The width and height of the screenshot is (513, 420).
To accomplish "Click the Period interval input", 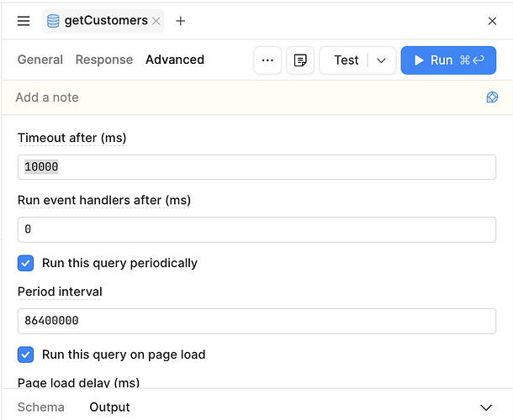I will tap(256, 321).
